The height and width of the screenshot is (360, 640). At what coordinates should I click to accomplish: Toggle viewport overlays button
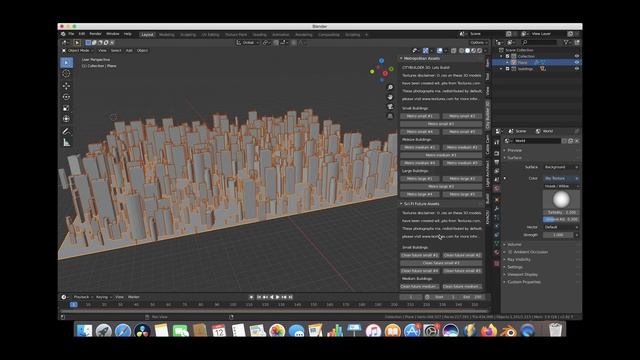[x=440, y=51]
